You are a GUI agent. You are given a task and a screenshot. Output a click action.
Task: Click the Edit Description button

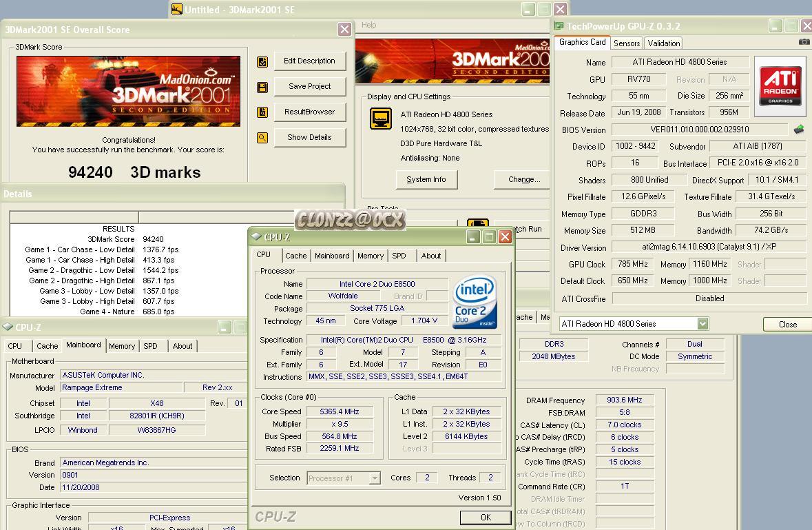[310, 61]
